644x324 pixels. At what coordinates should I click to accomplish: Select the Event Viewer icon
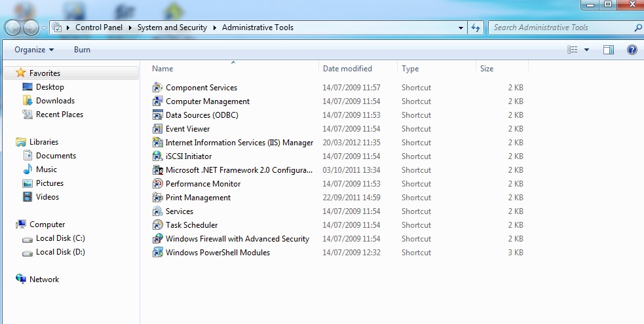(x=158, y=129)
